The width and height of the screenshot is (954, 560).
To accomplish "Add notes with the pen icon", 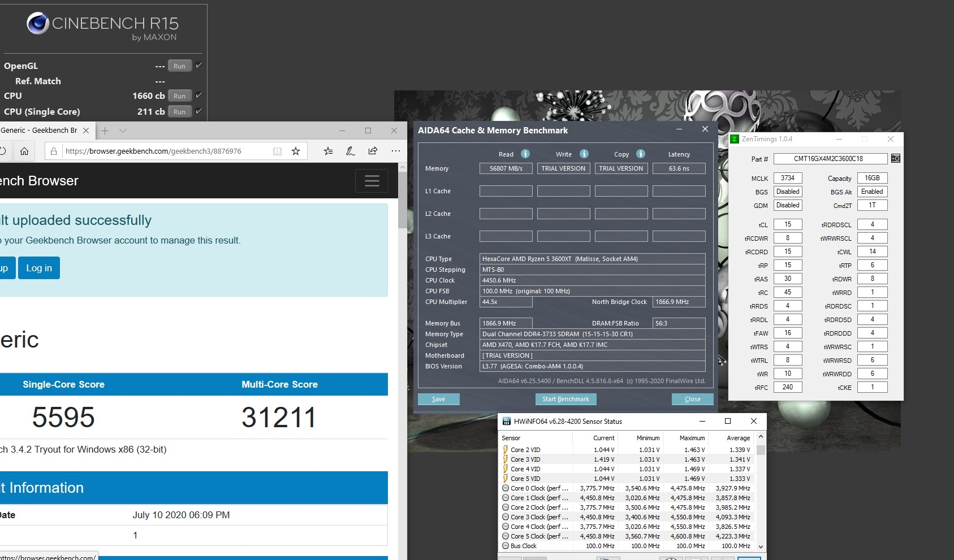I will (x=351, y=151).
